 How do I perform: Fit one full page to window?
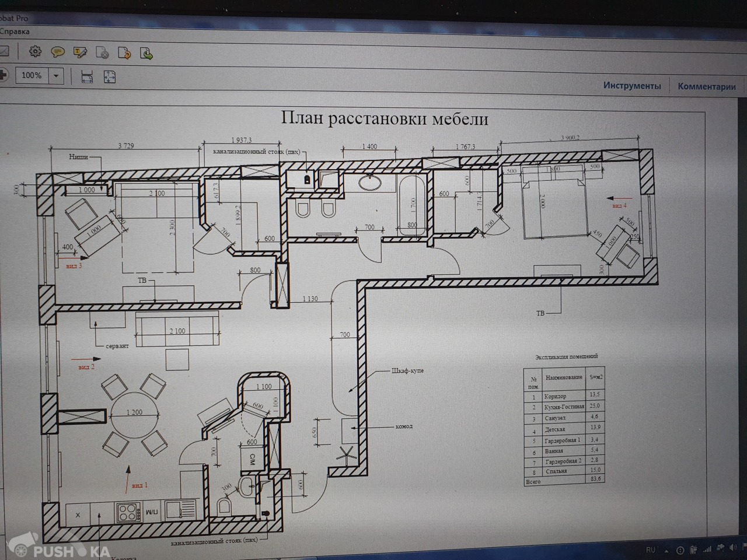click(x=109, y=77)
